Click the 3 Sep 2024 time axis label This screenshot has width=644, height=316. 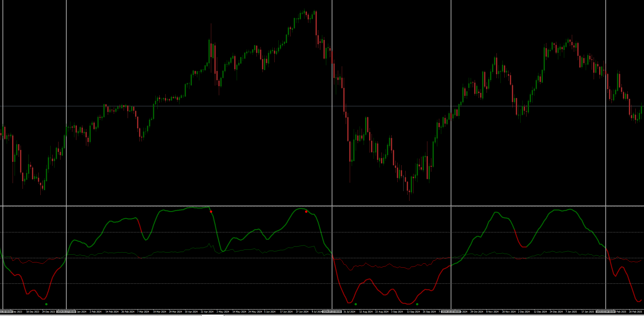(397, 312)
